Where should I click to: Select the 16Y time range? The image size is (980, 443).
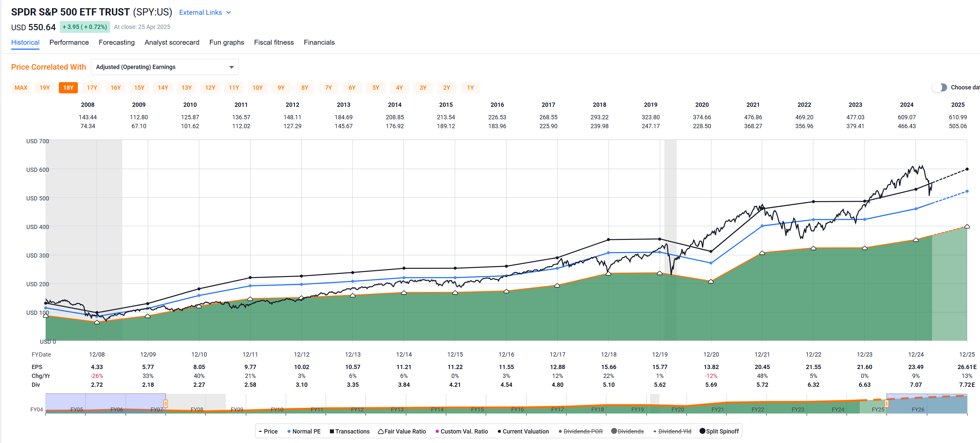(x=115, y=87)
